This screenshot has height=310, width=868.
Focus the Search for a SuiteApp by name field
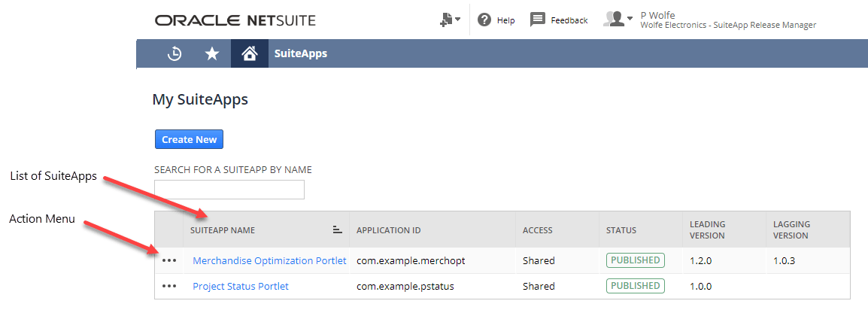(229, 190)
